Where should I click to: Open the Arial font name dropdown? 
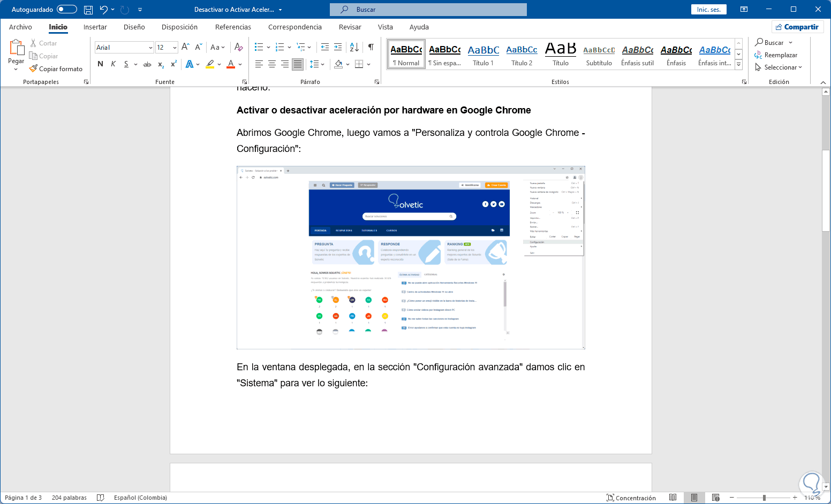[x=150, y=48]
